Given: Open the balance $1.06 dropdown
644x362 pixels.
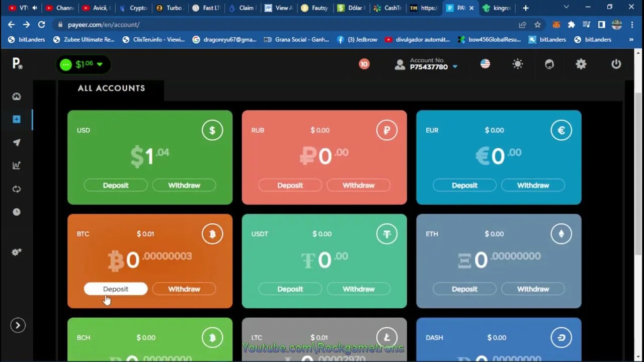Looking at the screenshot, I should 83,64.
